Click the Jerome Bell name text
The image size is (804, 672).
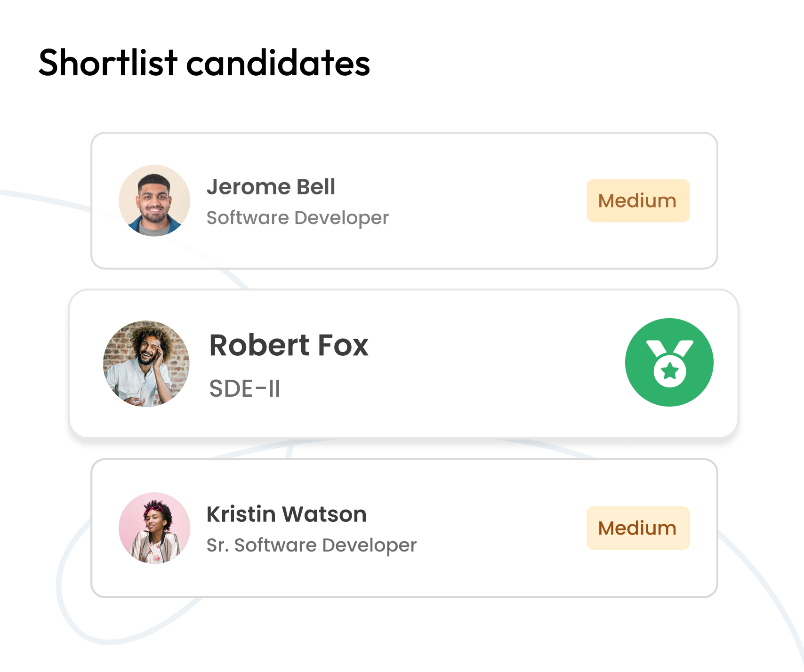tap(271, 187)
